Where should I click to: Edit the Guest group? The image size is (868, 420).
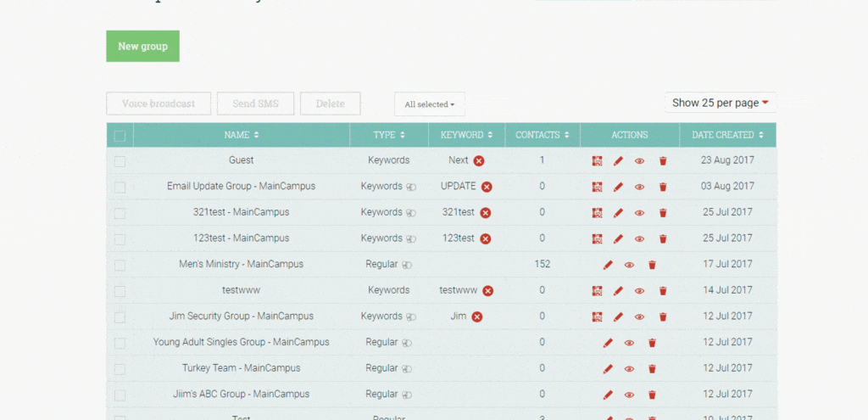tap(618, 160)
